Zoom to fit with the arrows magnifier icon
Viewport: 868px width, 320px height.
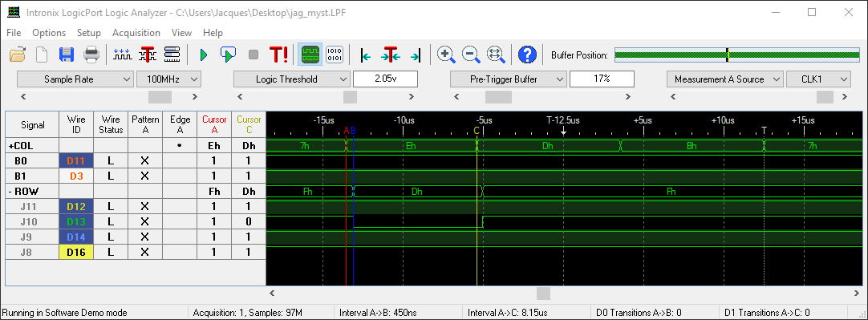(495, 55)
